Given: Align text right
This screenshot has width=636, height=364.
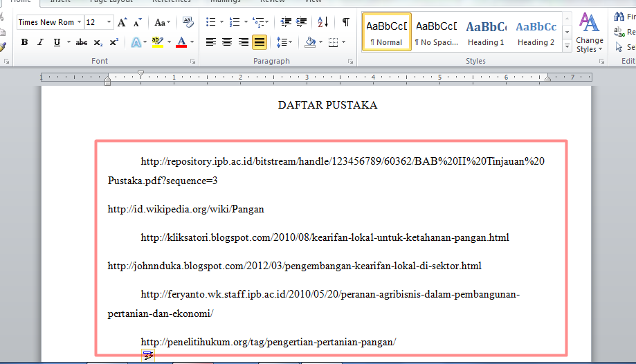Looking at the screenshot, I should tap(243, 42).
